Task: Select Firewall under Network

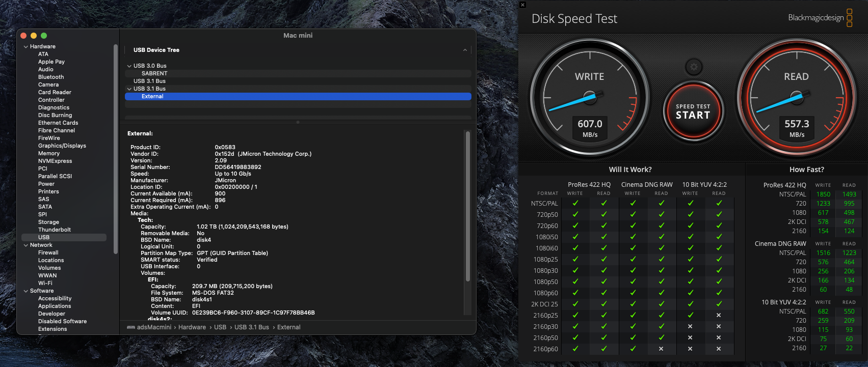Action: click(48, 252)
